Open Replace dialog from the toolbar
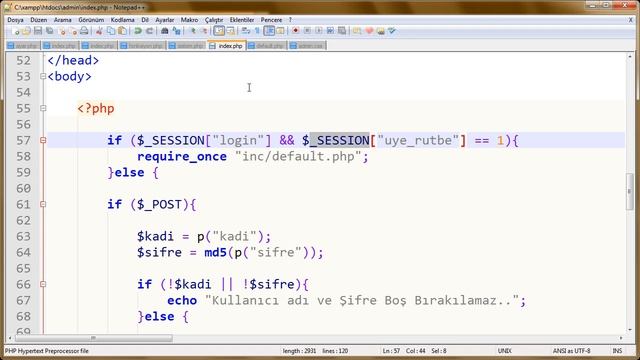 (x=176, y=31)
